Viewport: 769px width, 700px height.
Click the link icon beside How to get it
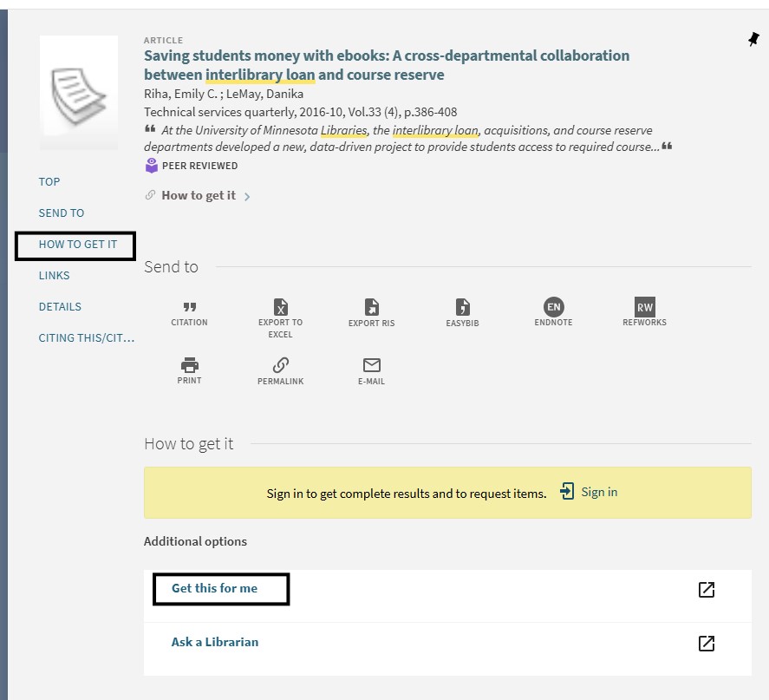pyautogui.click(x=150, y=195)
